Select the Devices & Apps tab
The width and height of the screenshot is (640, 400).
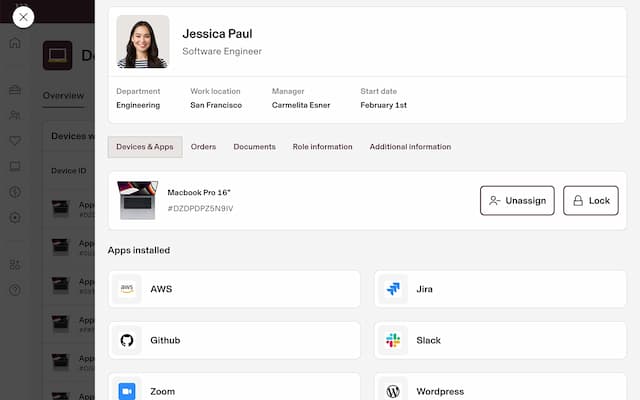pos(144,147)
